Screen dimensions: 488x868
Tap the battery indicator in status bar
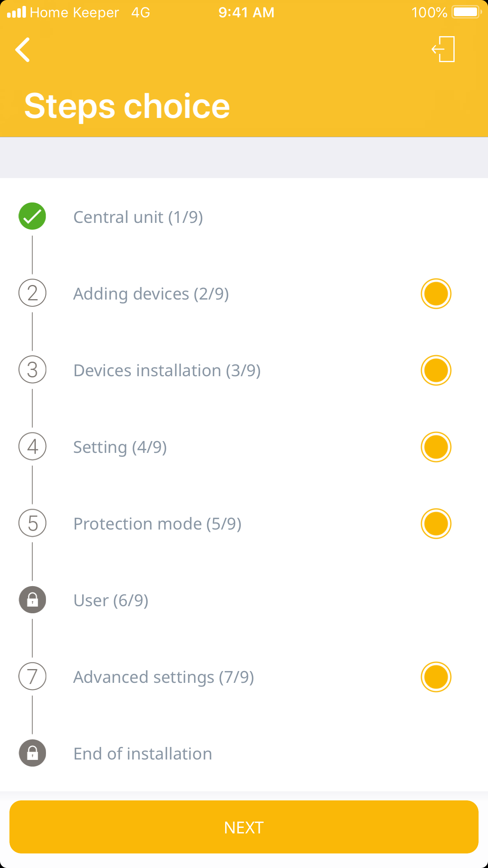pyautogui.click(x=466, y=12)
